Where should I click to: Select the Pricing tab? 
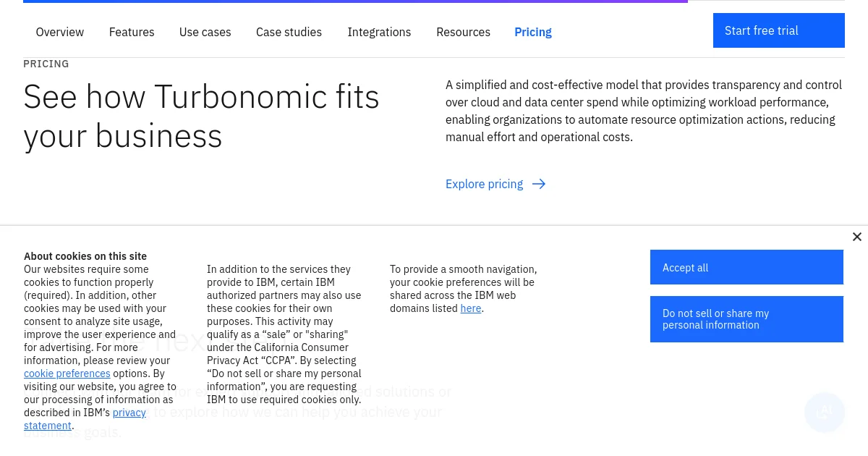tap(533, 32)
